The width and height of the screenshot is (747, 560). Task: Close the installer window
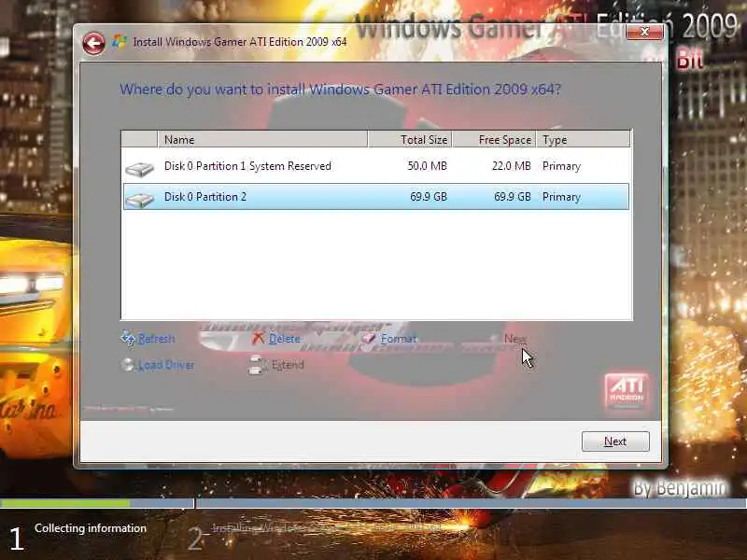(x=644, y=32)
